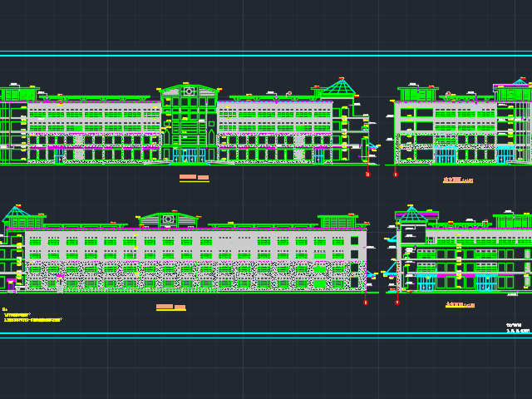Image resolution: width=532 pixels, height=399 pixels.
Task: Click the red axis marker below the bottom-right elevation
Action: 397,303
